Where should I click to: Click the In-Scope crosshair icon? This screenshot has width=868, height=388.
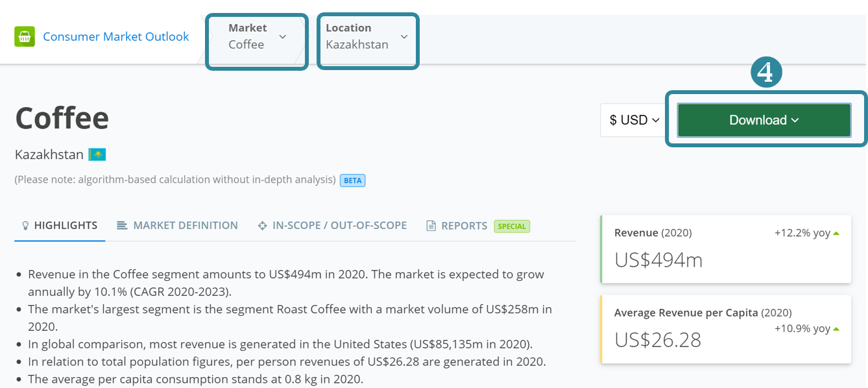click(262, 226)
